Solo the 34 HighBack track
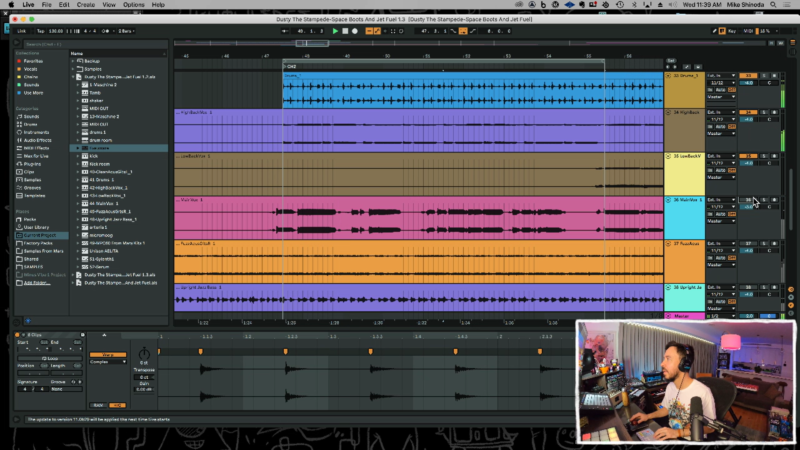Image resolution: width=800 pixels, height=450 pixels. (763, 114)
